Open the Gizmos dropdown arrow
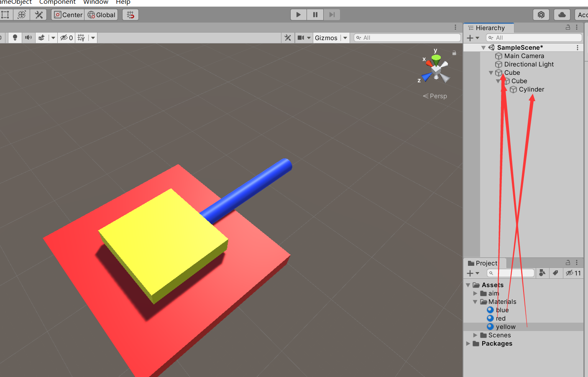 click(x=345, y=38)
